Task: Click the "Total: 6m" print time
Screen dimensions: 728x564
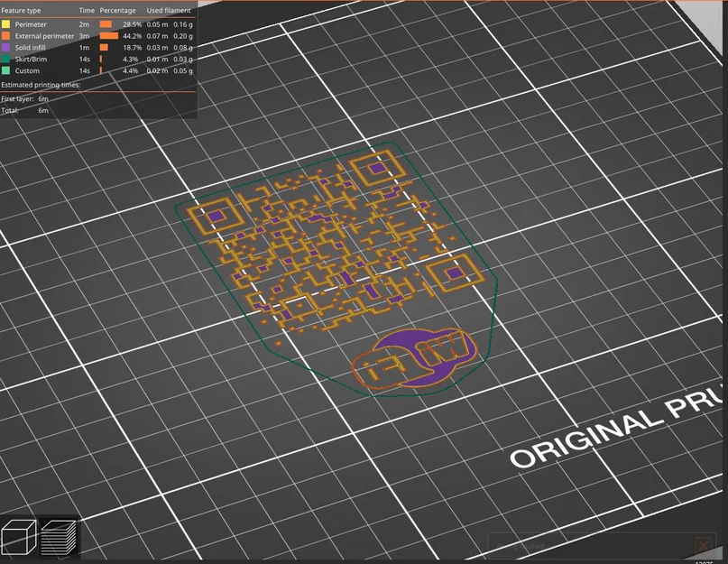Action: click(24, 110)
